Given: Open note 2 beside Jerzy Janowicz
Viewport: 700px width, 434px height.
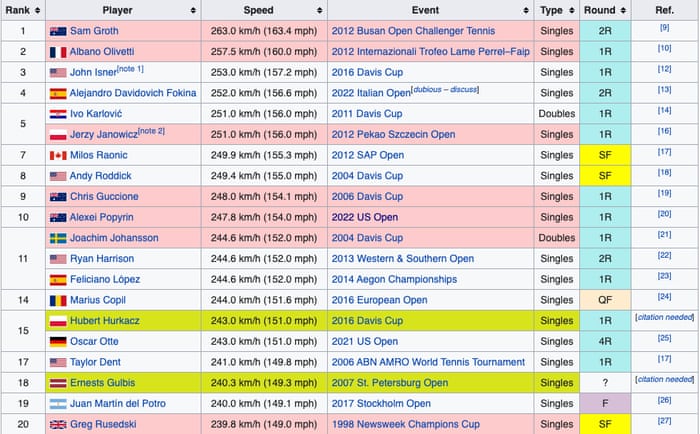Looking at the screenshot, I should pyautogui.click(x=152, y=131).
